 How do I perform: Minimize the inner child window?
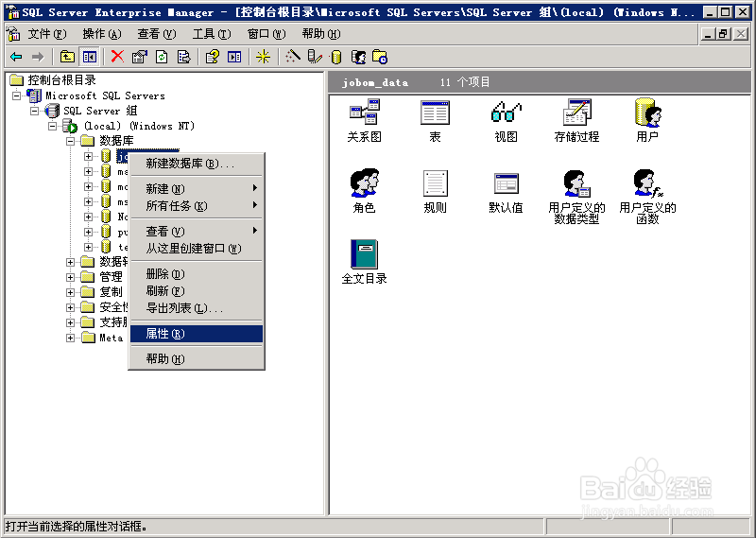point(707,34)
